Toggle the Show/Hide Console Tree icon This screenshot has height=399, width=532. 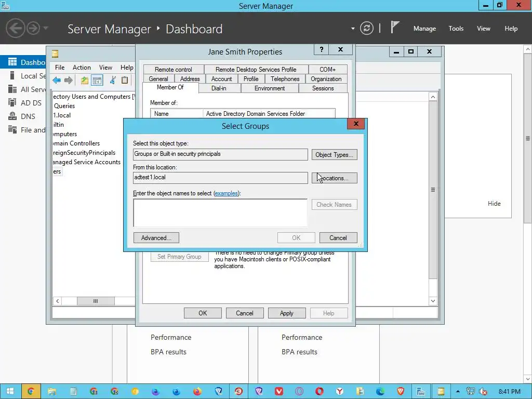click(97, 81)
